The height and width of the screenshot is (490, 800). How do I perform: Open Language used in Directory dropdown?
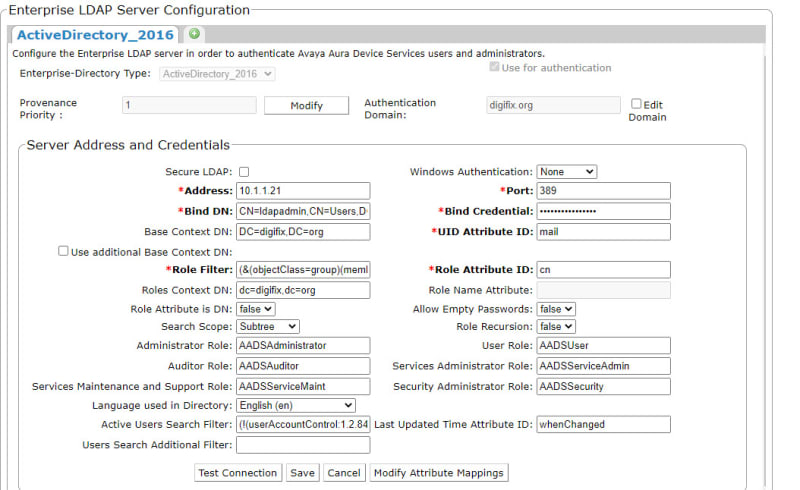296,405
